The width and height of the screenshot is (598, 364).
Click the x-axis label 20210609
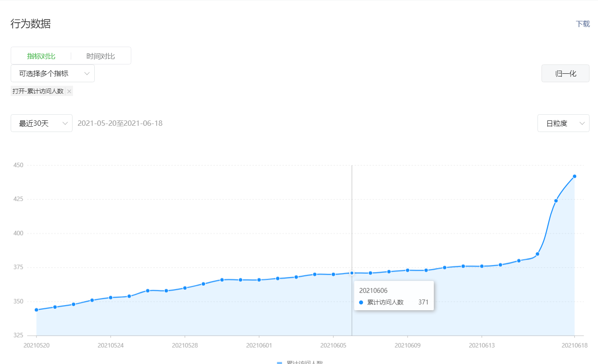click(408, 345)
